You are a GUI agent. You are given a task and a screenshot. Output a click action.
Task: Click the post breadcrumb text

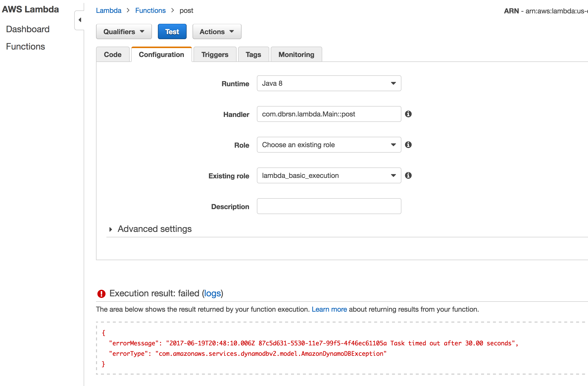click(186, 10)
